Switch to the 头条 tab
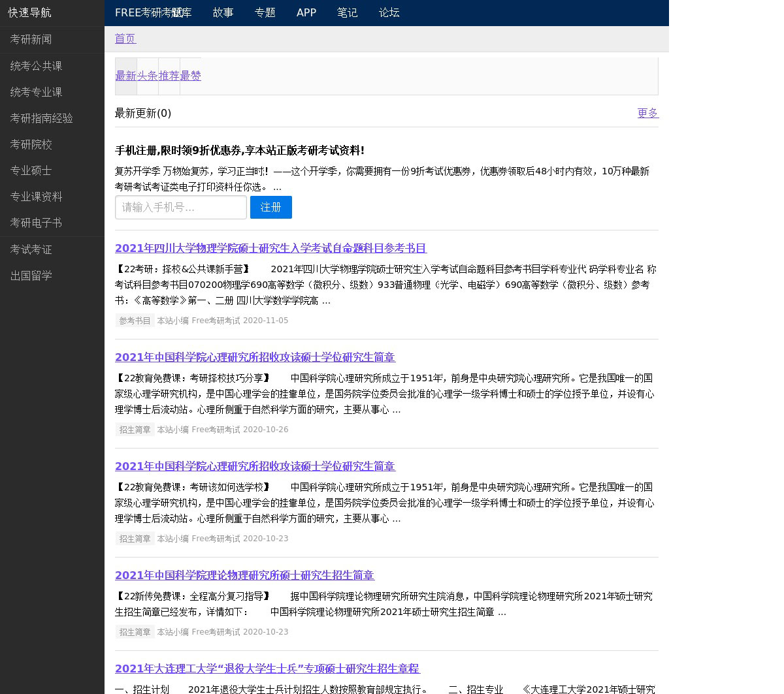The height and width of the screenshot is (694, 784). tap(148, 76)
